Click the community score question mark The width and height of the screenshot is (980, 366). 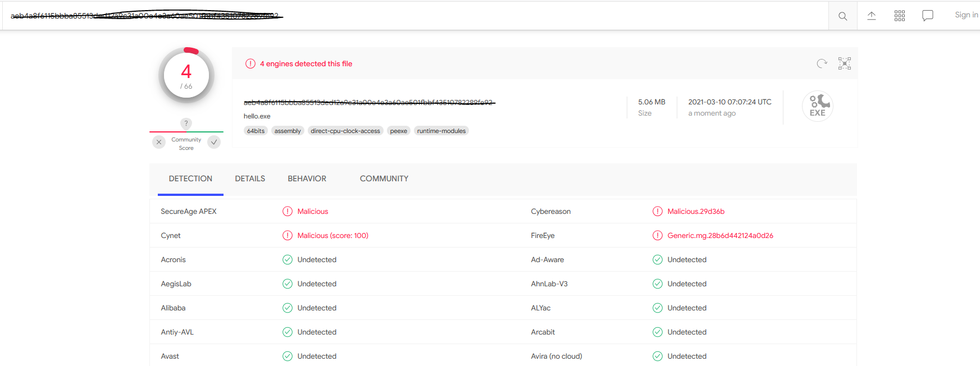click(x=186, y=123)
